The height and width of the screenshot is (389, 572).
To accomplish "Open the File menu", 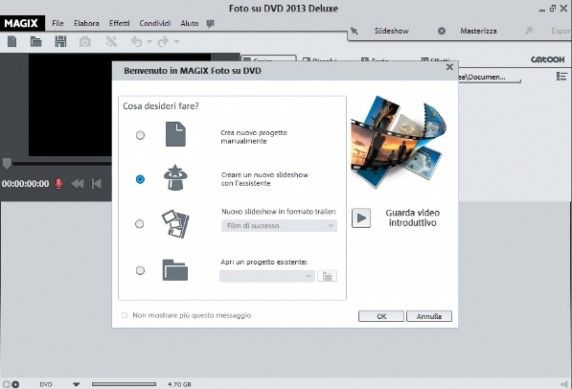I will coord(58,23).
